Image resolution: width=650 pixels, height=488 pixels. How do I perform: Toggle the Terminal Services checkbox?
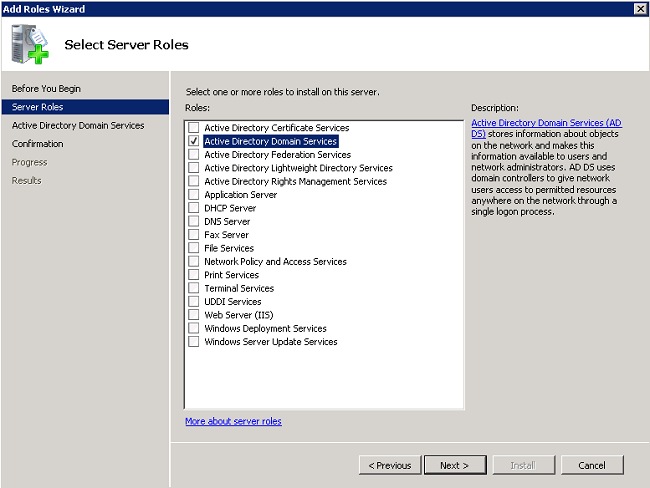pyautogui.click(x=193, y=288)
